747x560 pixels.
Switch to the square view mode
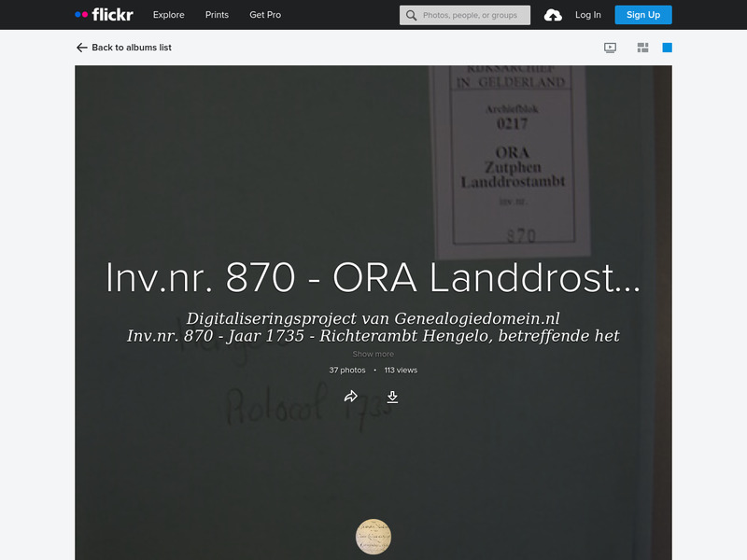[x=666, y=45]
